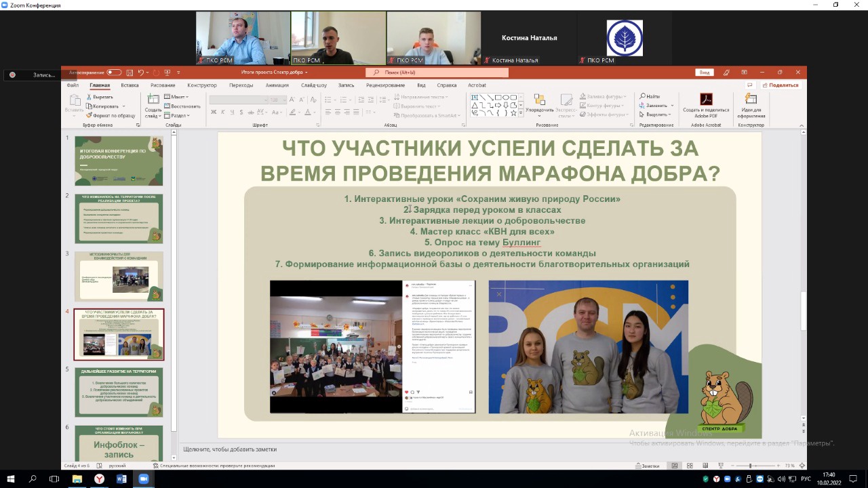Open the Вставка ribbon tab
Viewport: 868px width, 488px height.
[x=130, y=85]
